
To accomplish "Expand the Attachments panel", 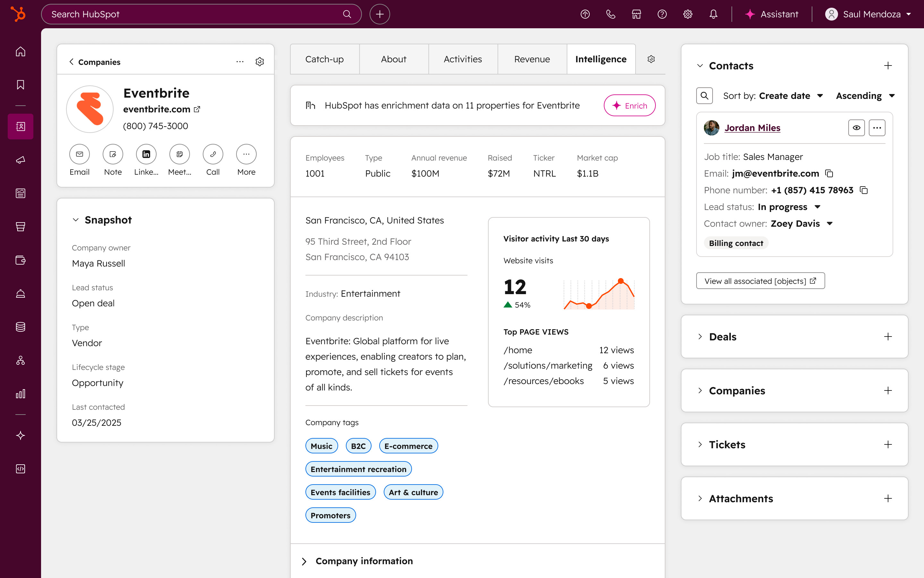I will click(700, 498).
